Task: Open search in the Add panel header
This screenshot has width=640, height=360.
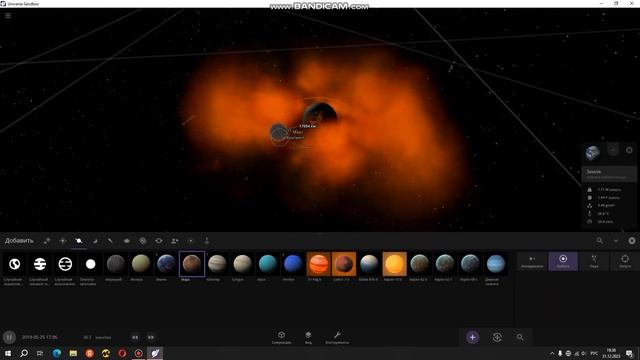Action: click(x=599, y=241)
